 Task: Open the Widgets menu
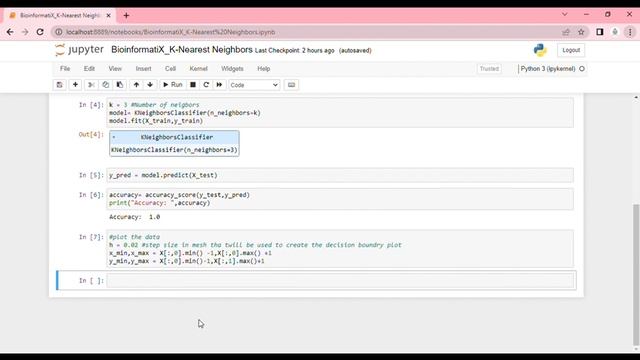pyautogui.click(x=232, y=69)
